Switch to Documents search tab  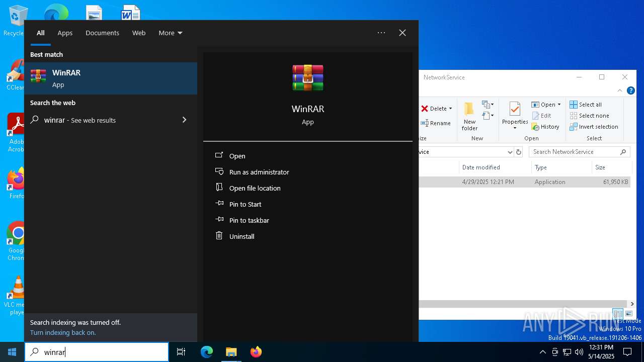point(102,33)
